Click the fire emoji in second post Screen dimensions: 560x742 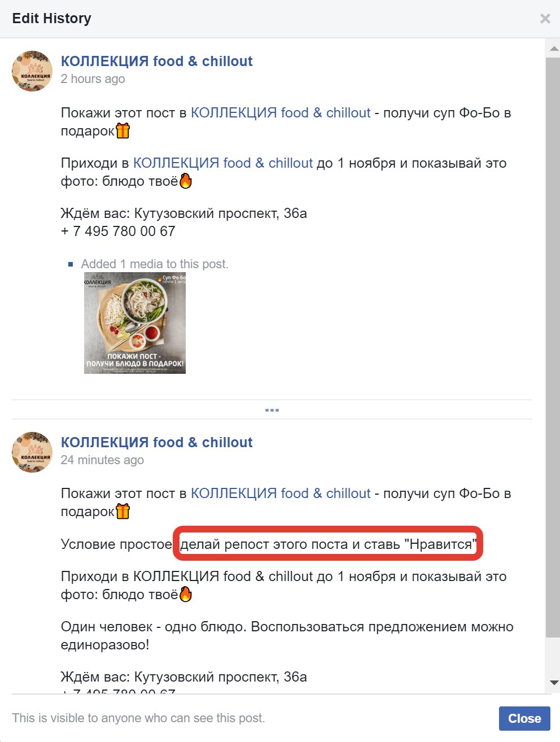(x=185, y=595)
